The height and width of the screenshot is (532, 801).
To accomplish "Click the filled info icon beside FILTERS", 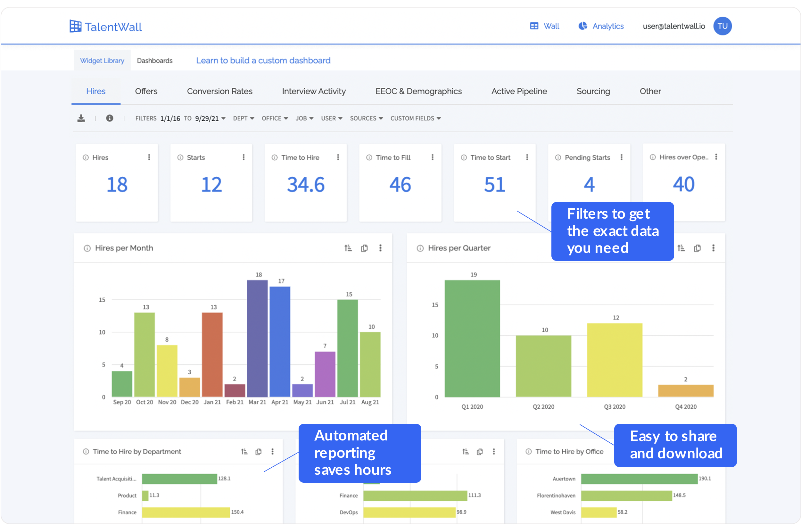I will tap(109, 118).
